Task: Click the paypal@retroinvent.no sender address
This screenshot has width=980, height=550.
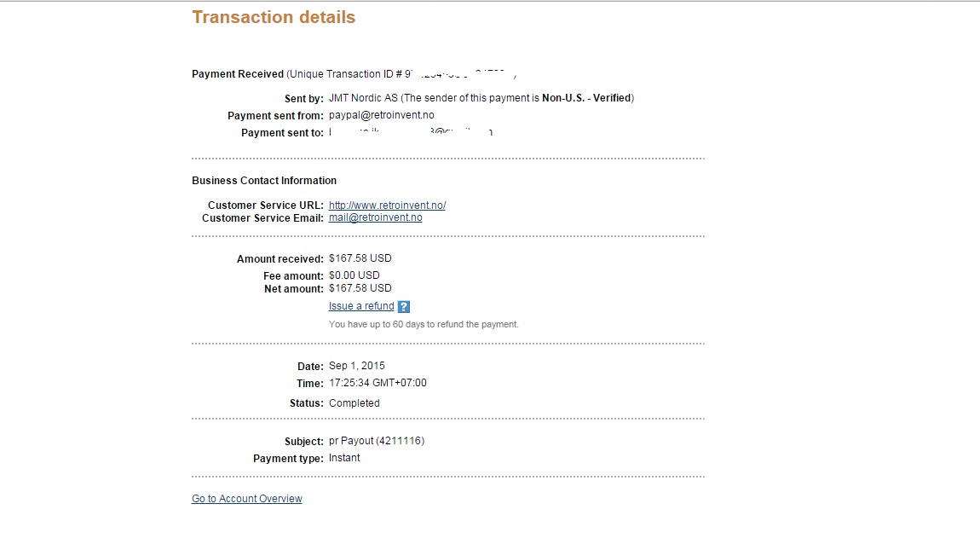Action: (x=381, y=115)
